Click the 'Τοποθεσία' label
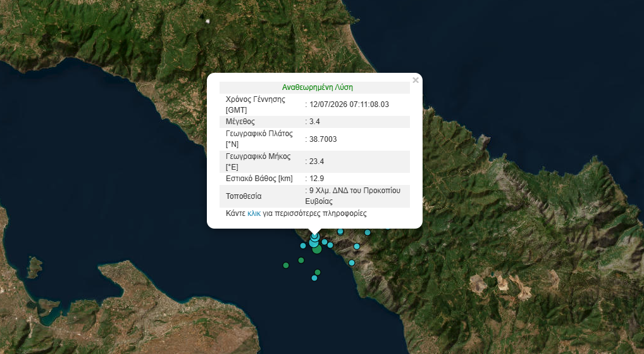The image size is (644, 354). [x=244, y=196]
